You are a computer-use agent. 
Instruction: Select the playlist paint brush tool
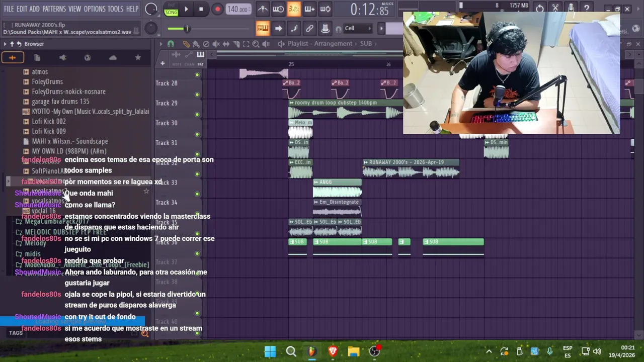click(x=196, y=44)
